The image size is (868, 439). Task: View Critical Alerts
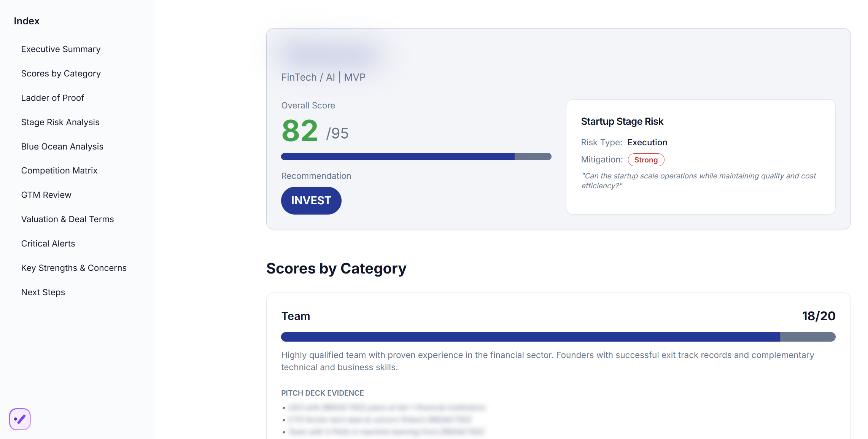(48, 243)
